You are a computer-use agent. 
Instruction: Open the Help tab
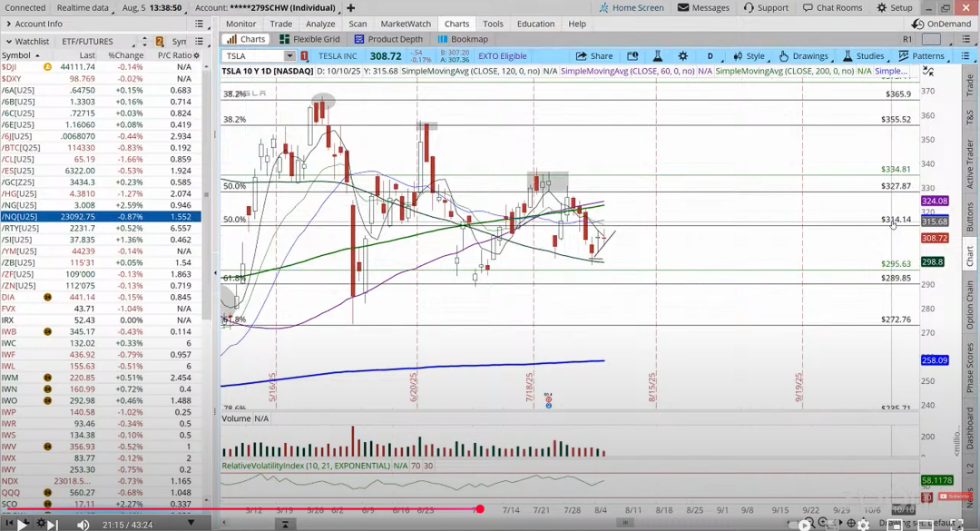point(577,24)
